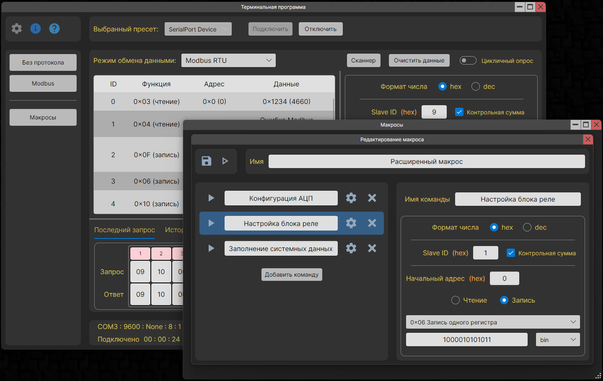Click the 1000010101011 data field

point(467,340)
